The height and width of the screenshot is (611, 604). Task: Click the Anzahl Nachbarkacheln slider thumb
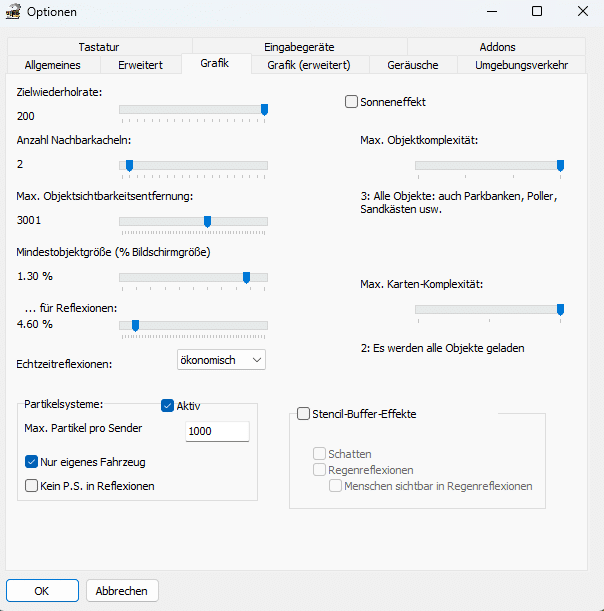[129, 166]
